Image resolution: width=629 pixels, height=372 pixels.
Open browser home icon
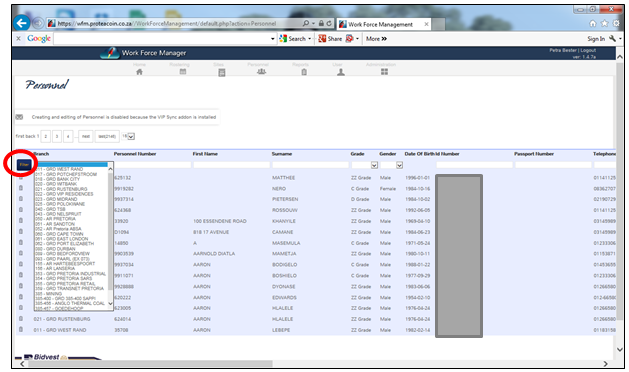point(592,23)
